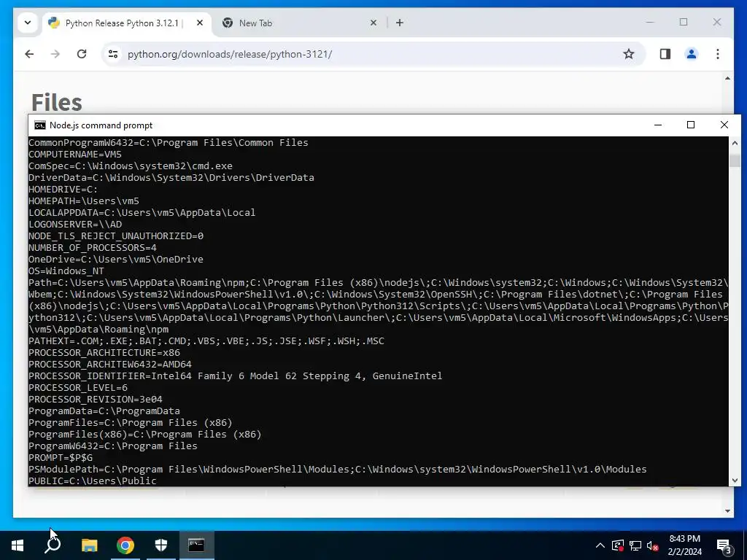The width and height of the screenshot is (747, 560).
Task: Click the ComSpec cmd.exe line
Action: (x=131, y=166)
